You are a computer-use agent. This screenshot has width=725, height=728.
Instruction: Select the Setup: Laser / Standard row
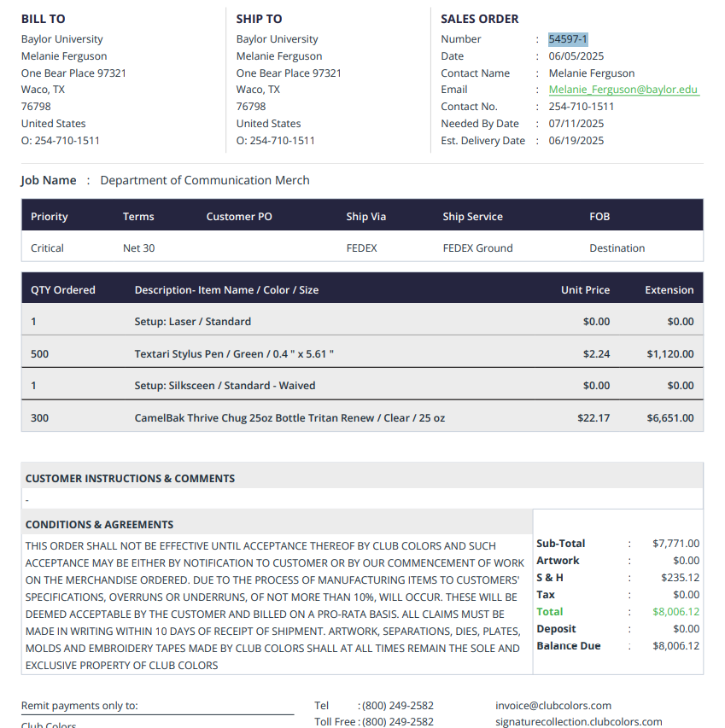click(362, 321)
